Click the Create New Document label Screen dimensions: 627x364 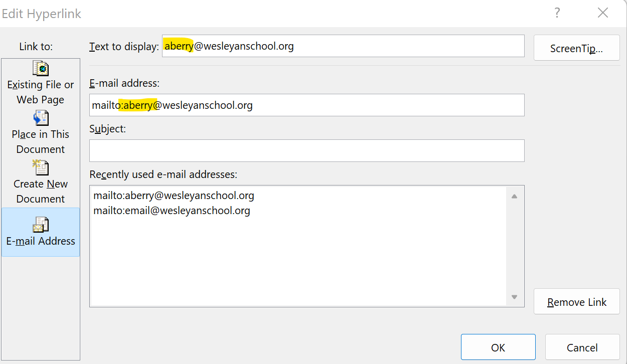pyautogui.click(x=41, y=191)
